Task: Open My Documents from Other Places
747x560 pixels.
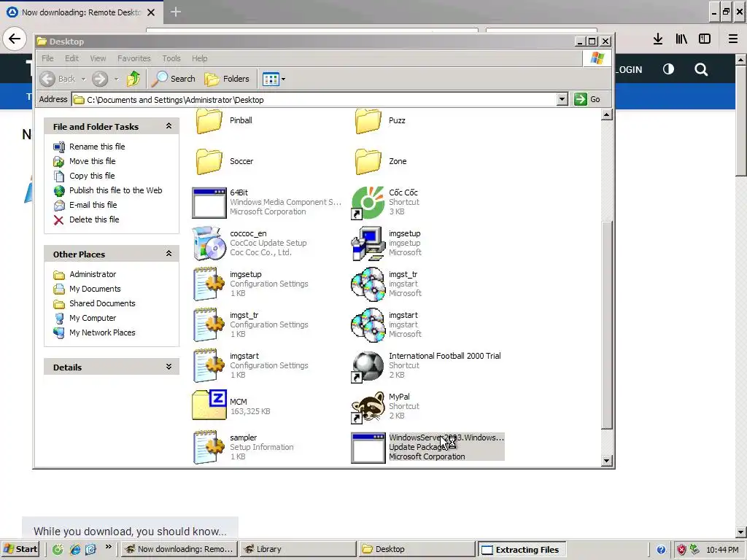Action: [x=95, y=289]
